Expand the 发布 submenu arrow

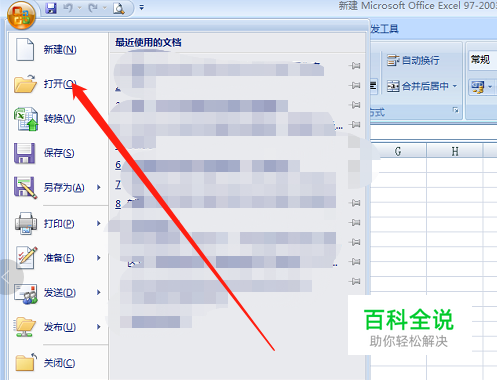pos(99,327)
